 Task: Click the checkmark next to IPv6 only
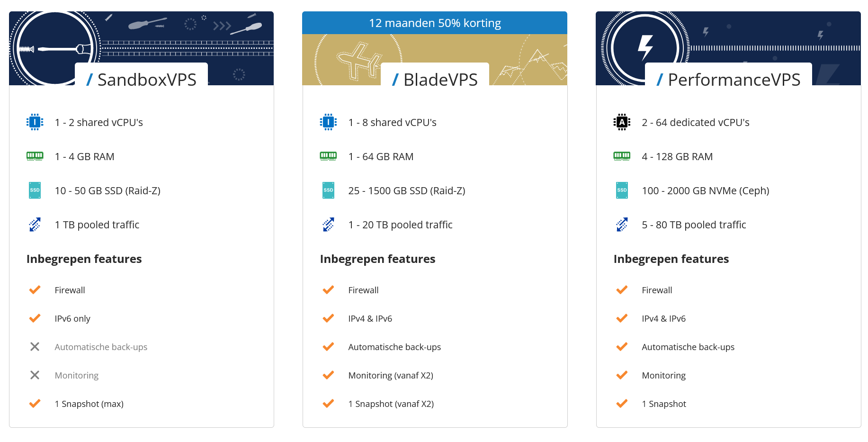[35, 318]
